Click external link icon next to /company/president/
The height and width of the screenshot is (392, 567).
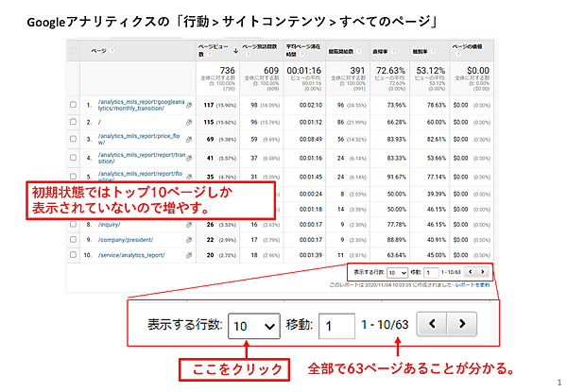coord(189,240)
